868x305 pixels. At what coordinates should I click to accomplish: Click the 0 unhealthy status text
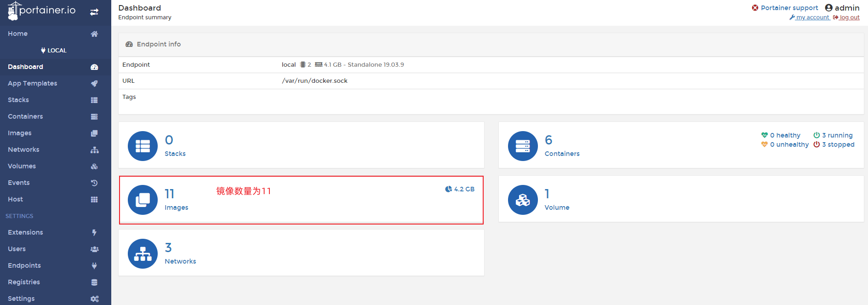(789, 144)
